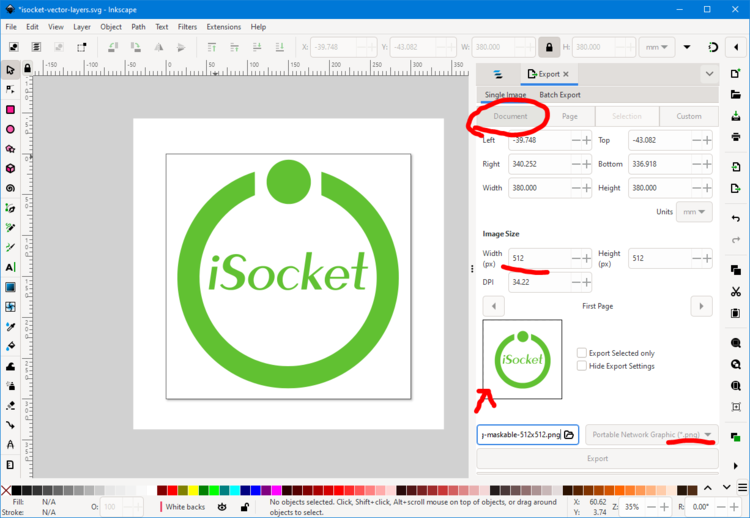Choose the Rectangle tool
The height and width of the screenshot is (518, 750).
(x=10, y=110)
